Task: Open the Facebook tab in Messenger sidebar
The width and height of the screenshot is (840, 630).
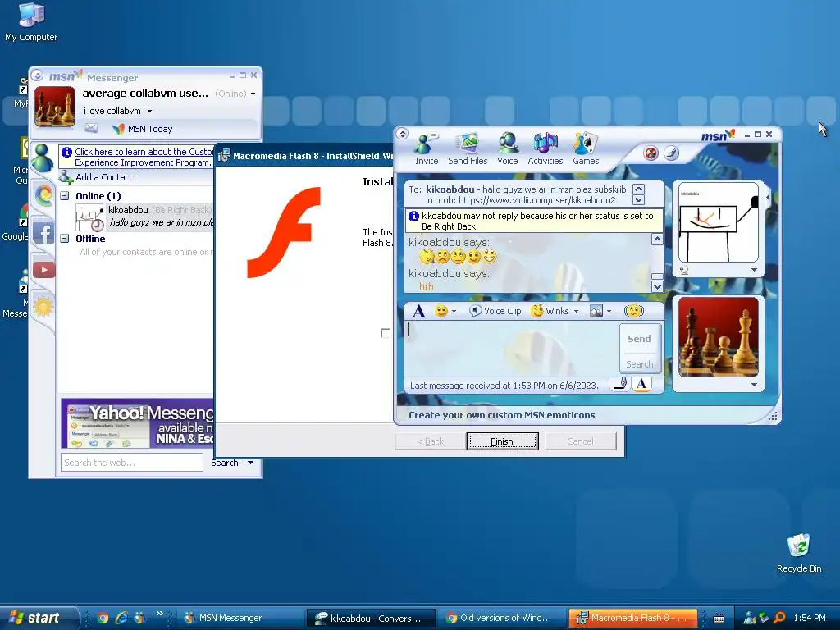Action: click(x=43, y=232)
